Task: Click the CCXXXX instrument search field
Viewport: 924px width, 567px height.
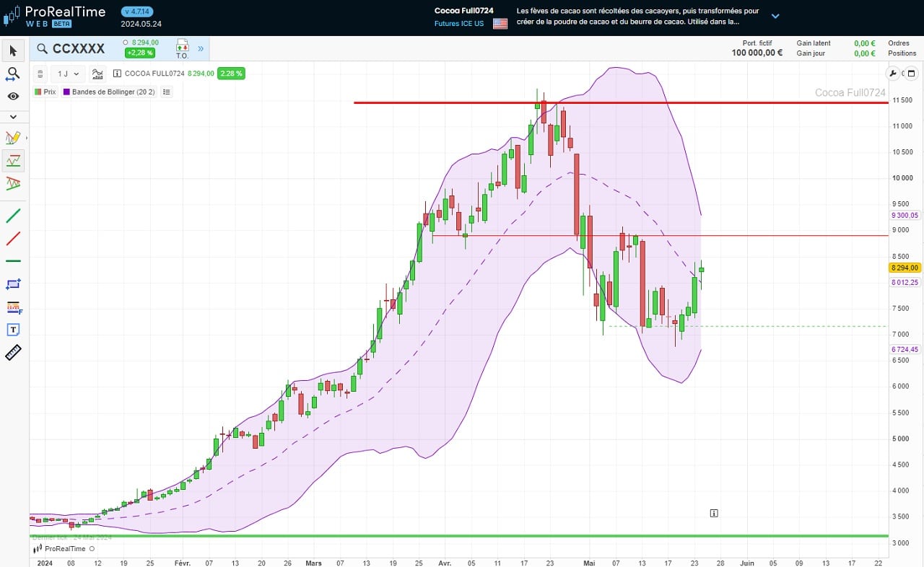Action: (78, 48)
